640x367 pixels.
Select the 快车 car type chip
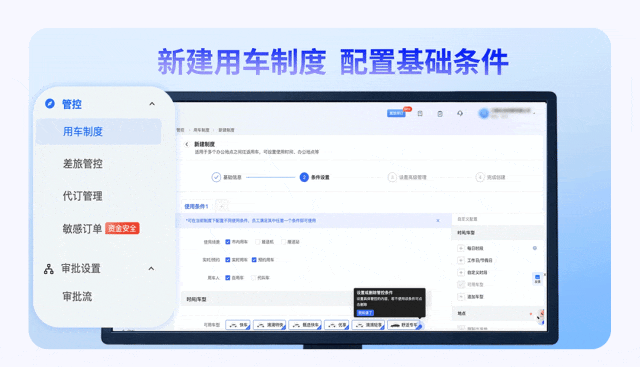point(238,325)
